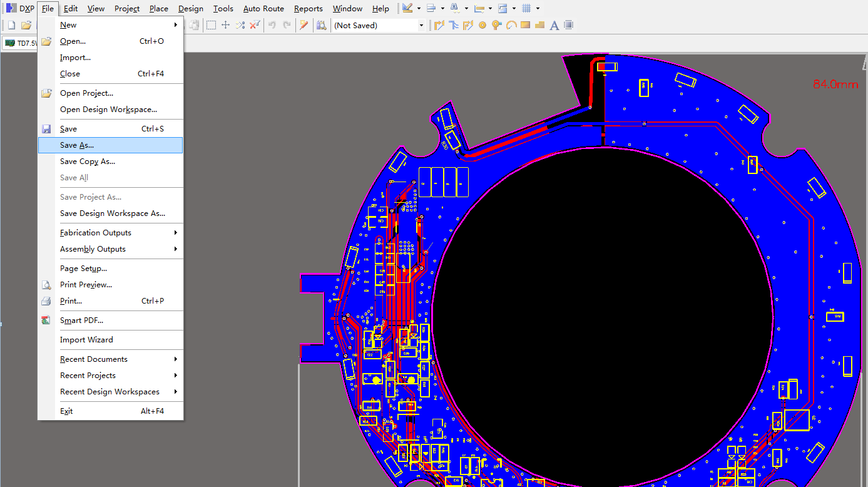
Task: Select the Place Component tool
Action: pos(568,24)
